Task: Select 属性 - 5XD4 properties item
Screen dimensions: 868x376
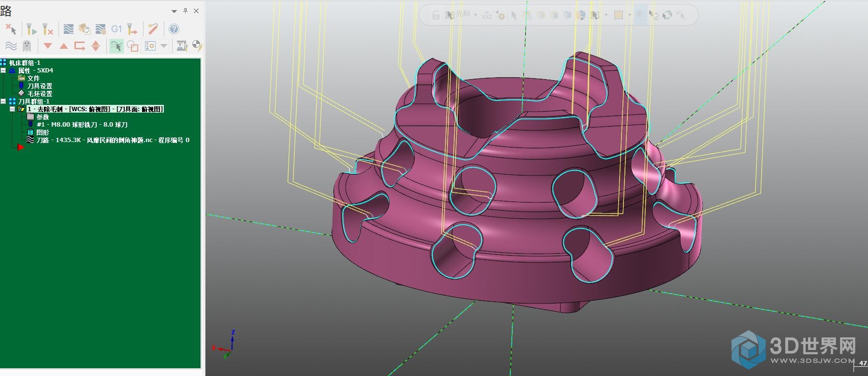Action: (x=35, y=71)
